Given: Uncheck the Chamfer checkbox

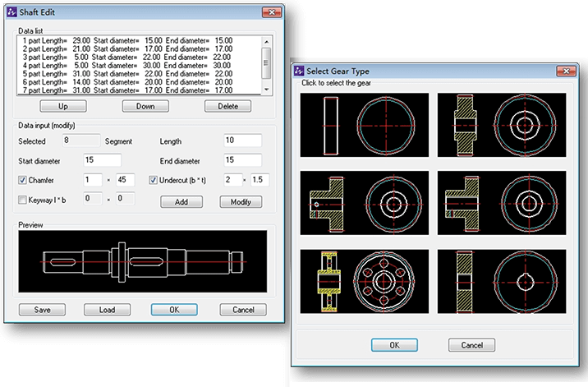Looking at the screenshot, I should point(22,180).
